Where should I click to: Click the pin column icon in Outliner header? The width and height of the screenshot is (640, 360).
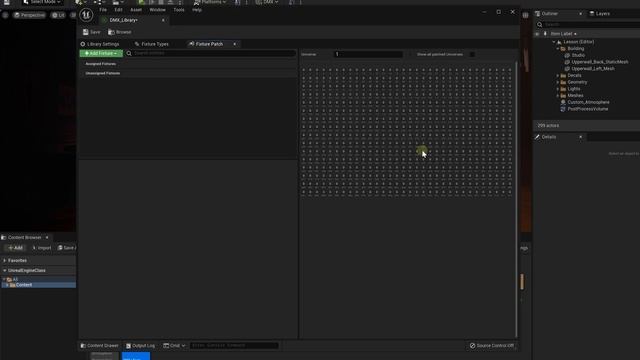[545, 34]
